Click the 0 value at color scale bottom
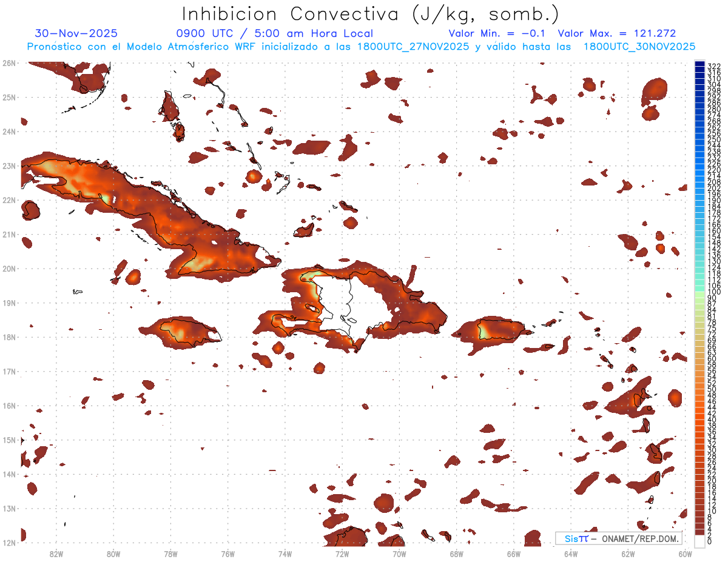 [710, 541]
